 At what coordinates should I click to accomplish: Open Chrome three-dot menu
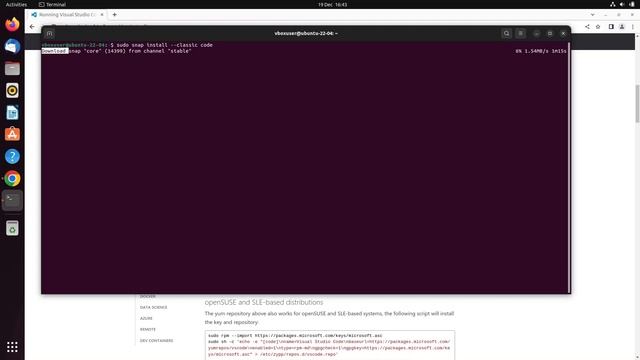click(633, 27)
